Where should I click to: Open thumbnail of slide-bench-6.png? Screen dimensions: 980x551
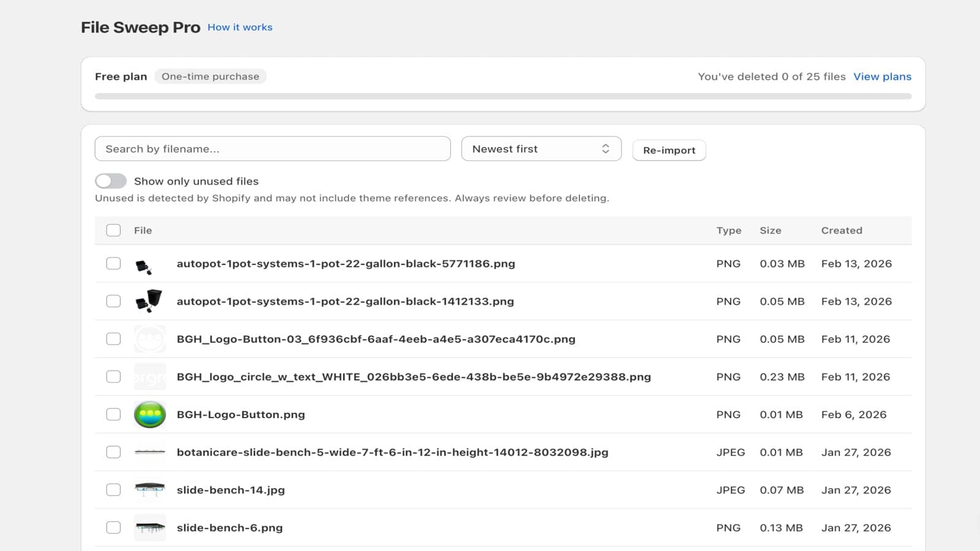pos(149,527)
